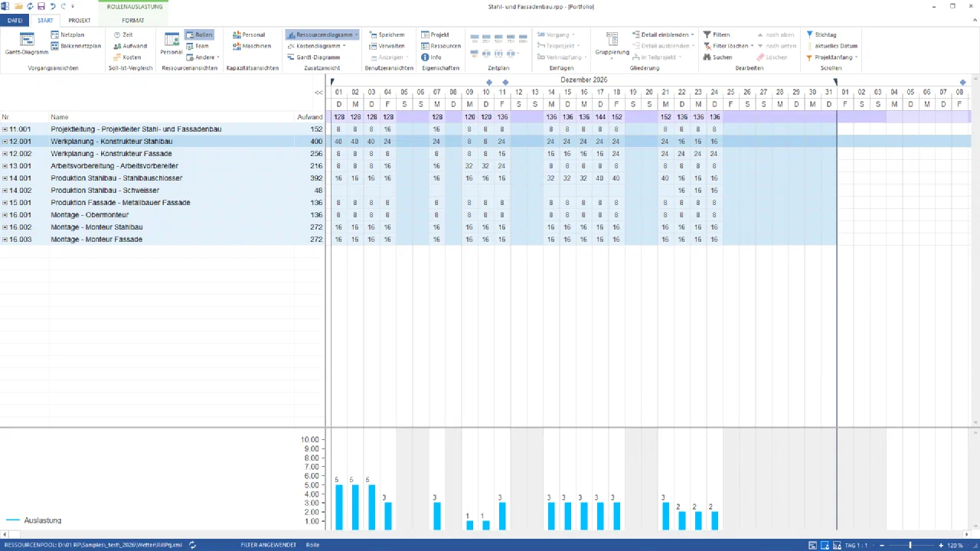Switch to the Netzplan view
Screen dimensions: 980x551
click(x=67, y=34)
